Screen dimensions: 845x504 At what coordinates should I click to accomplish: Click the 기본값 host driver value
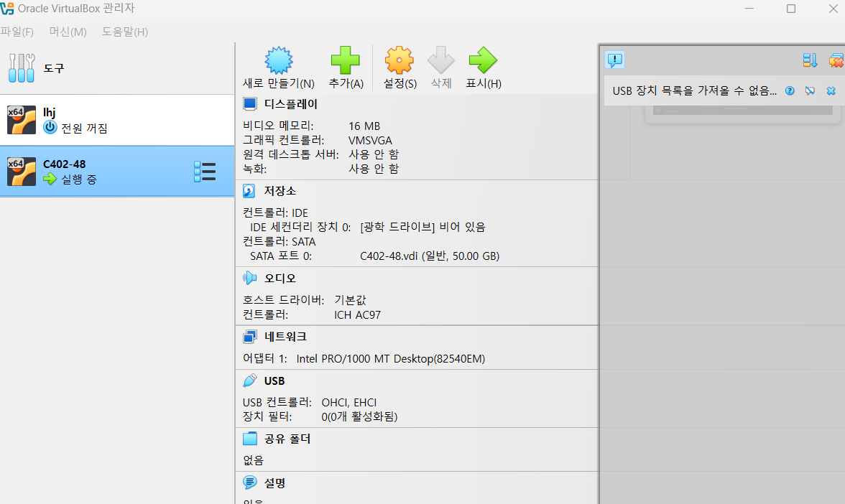350,300
